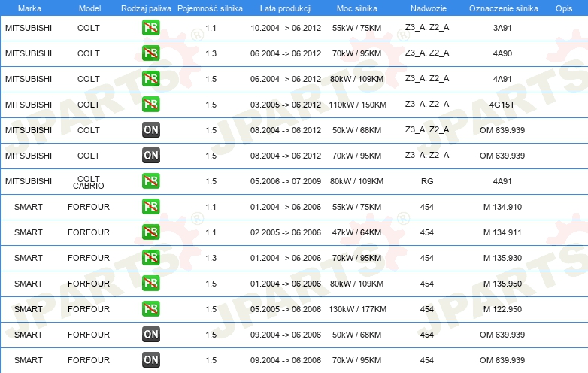Click the Rodzaj paliwa column header

coord(146,8)
